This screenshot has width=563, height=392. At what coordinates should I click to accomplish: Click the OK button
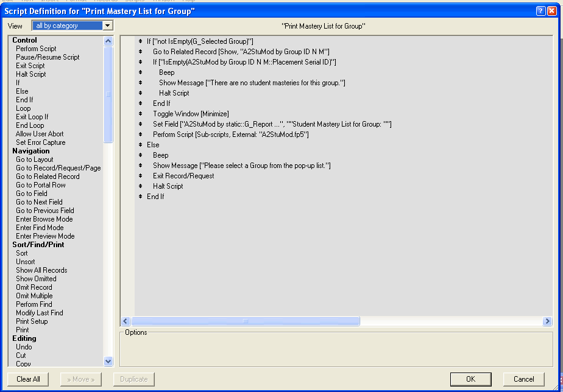click(x=470, y=379)
